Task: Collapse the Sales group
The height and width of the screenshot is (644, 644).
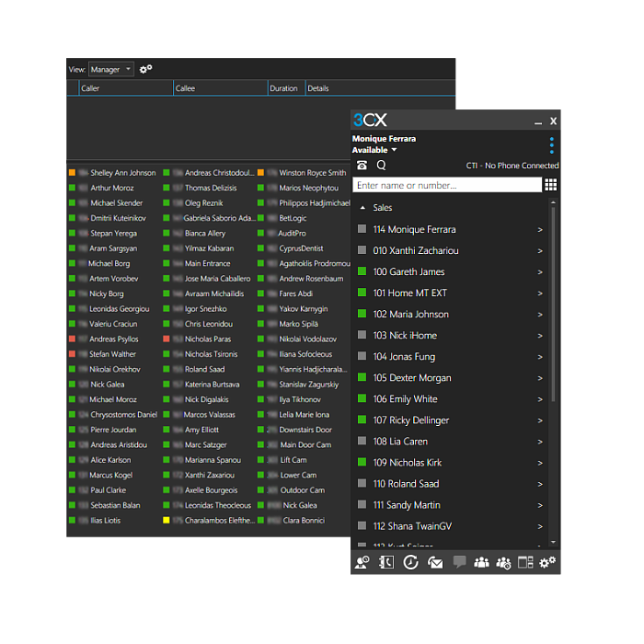Action: pyautogui.click(x=362, y=209)
